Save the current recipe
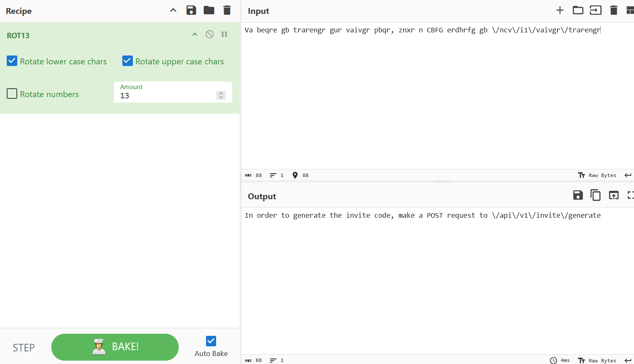Screen dimensions: 634x364 click(x=191, y=11)
